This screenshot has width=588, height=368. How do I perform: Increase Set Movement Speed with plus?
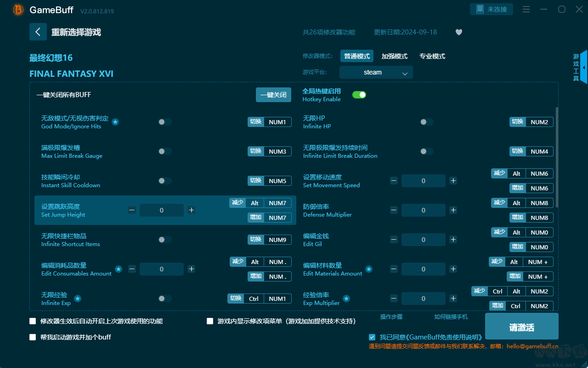tap(453, 181)
